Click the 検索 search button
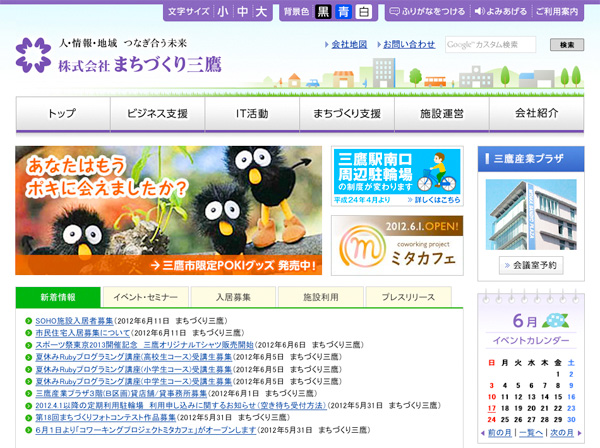Viewport: 600px width, 448px height. pyautogui.click(x=566, y=45)
